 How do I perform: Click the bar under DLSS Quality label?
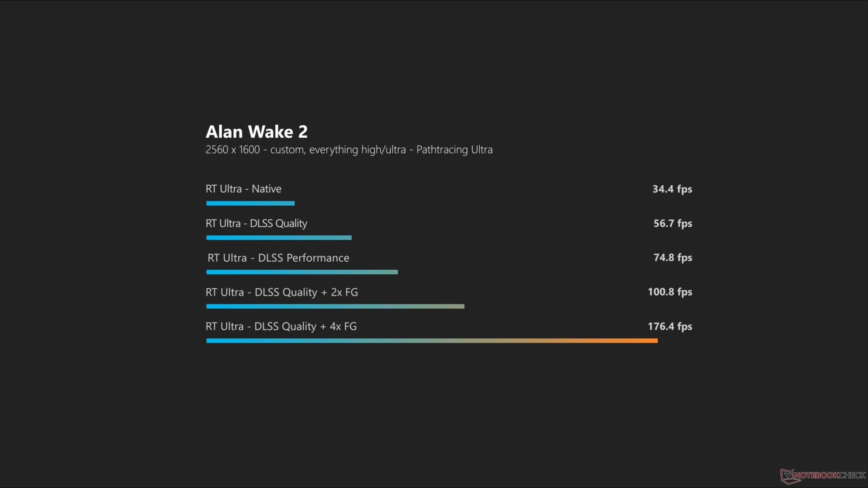(x=279, y=238)
